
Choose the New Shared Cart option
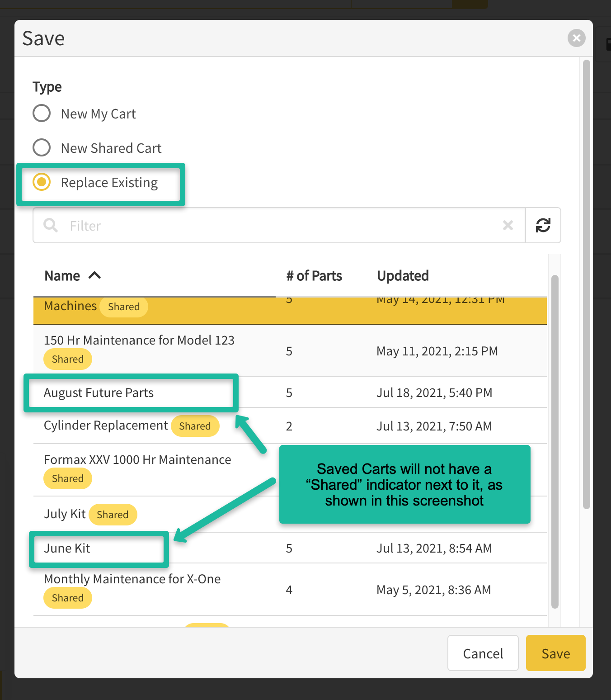pos(42,148)
